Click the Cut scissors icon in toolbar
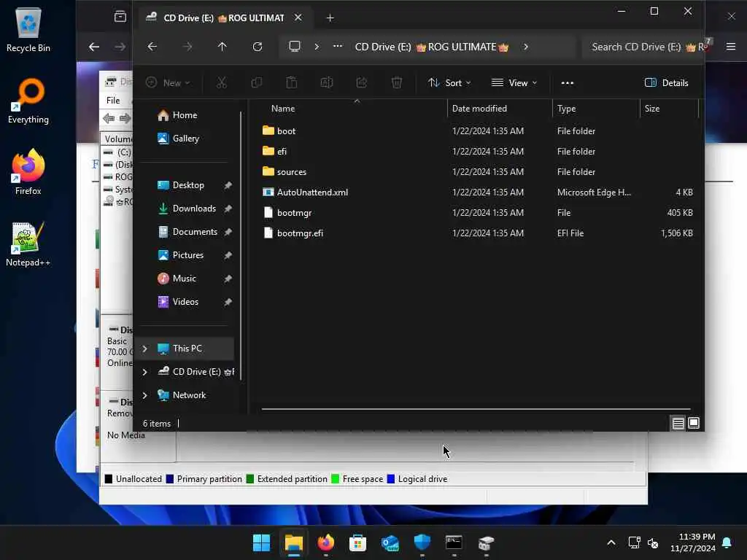 click(222, 83)
